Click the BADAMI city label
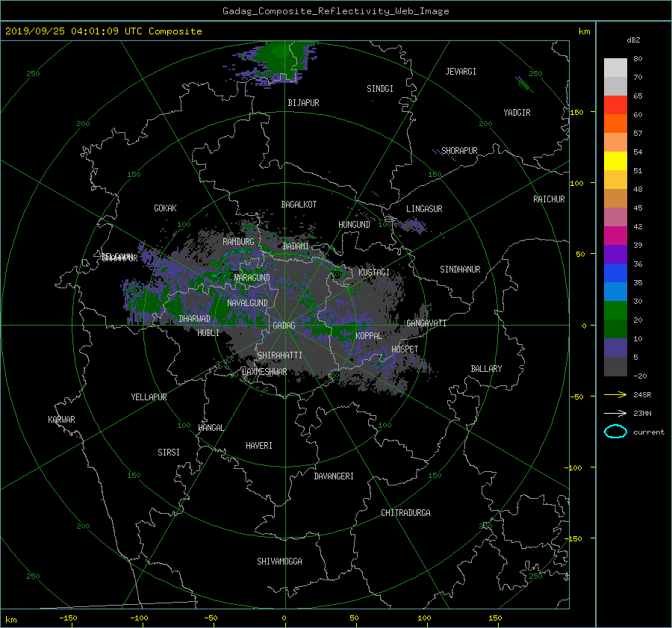 coord(296,246)
